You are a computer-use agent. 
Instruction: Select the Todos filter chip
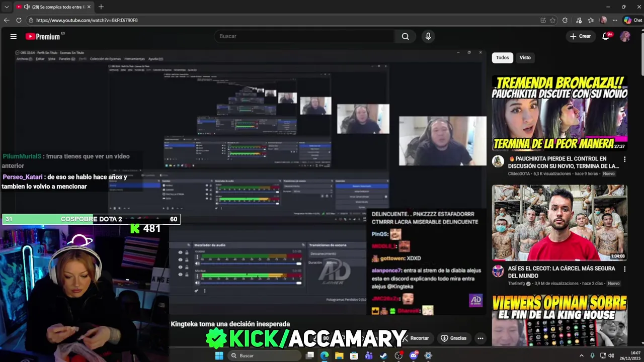pyautogui.click(x=502, y=57)
